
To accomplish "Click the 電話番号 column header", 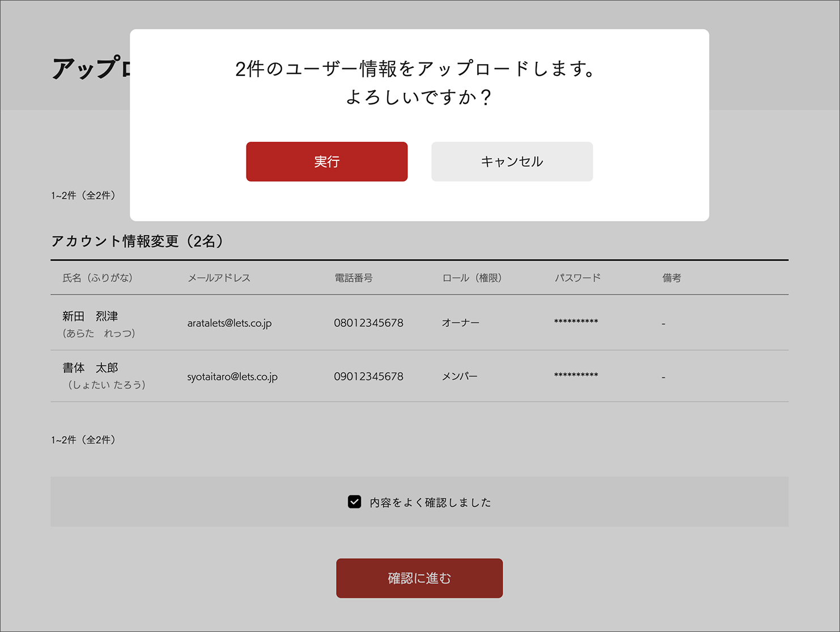I will tap(353, 278).
